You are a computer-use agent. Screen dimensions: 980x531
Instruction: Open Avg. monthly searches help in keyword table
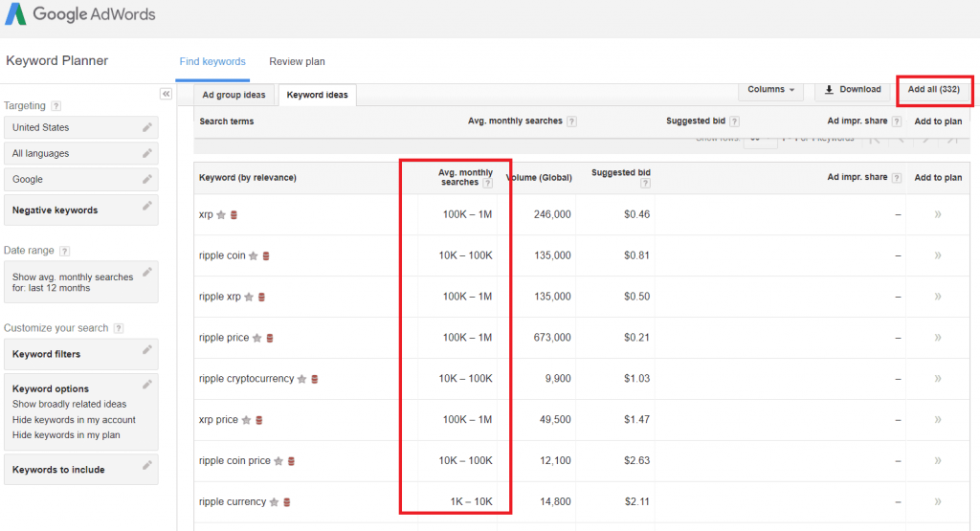pyautogui.click(x=487, y=183)
